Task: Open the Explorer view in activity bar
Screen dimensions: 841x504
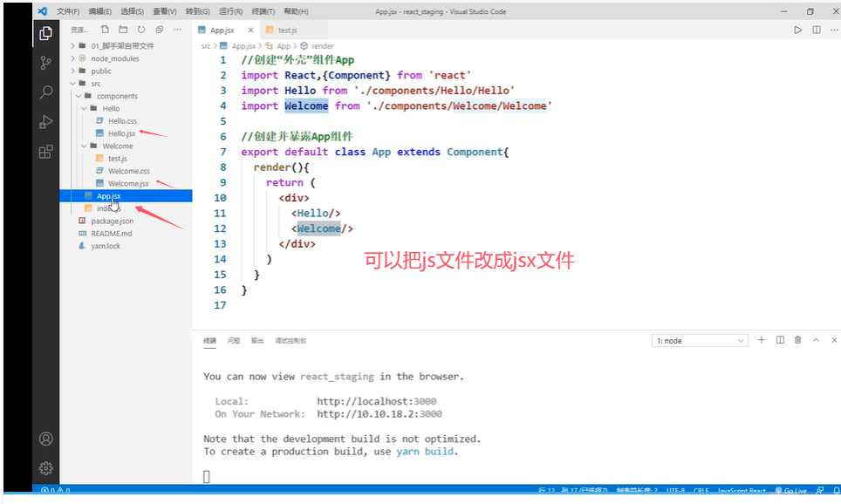Action: [x=46, y=33]
